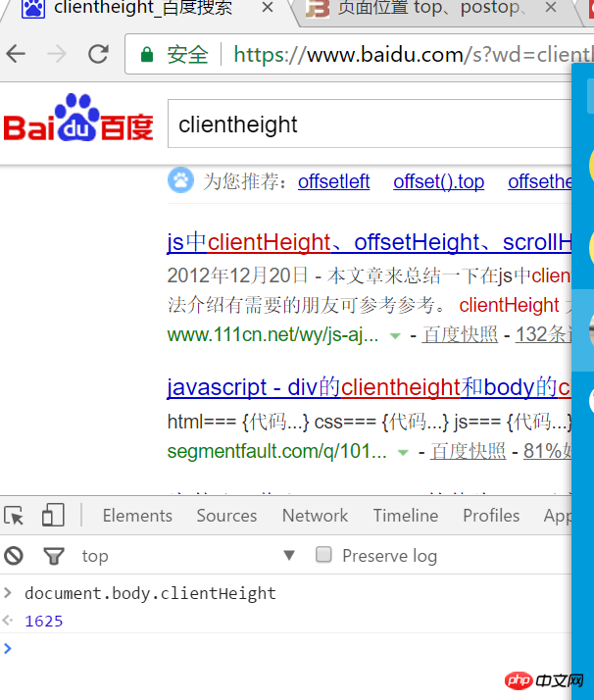
Task: Open the recommended offsethe... link
Action: click(539, 181)
